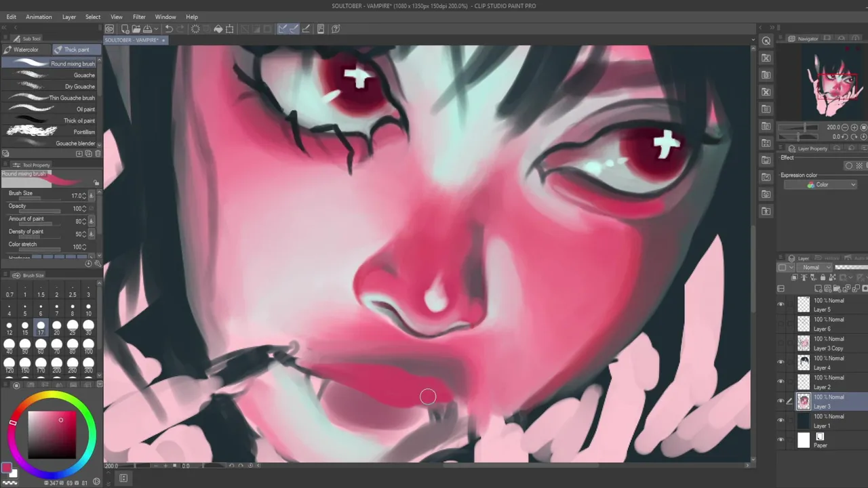Create a new canvas from the toolbar

point(125,29)
